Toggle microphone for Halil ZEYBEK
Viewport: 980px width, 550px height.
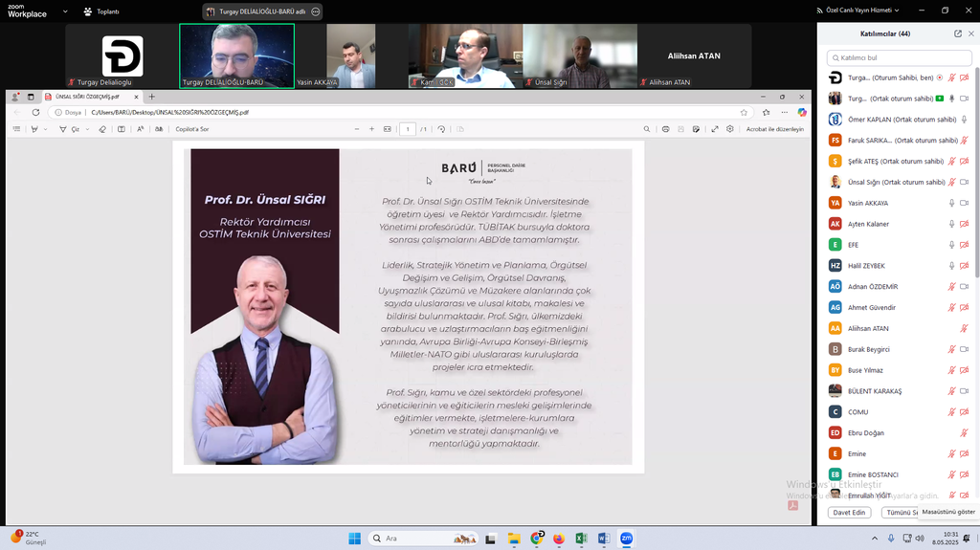pyautogui.click(x=952, y=266)
